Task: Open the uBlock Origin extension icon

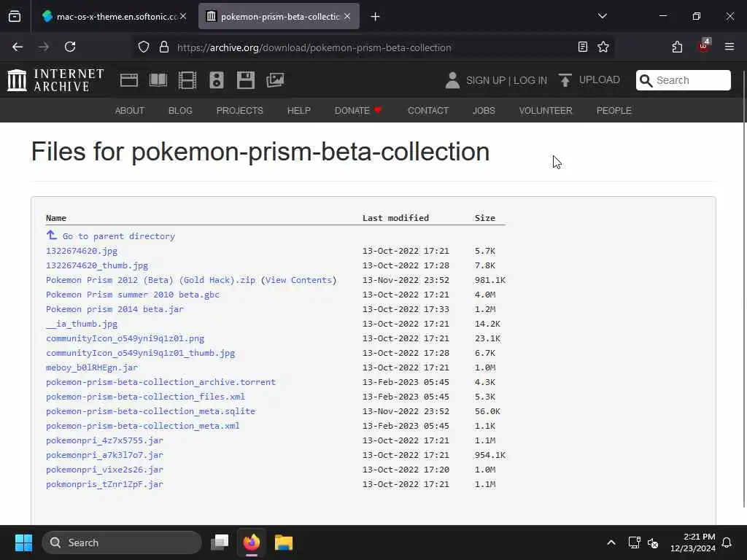Action: point(704,46)
